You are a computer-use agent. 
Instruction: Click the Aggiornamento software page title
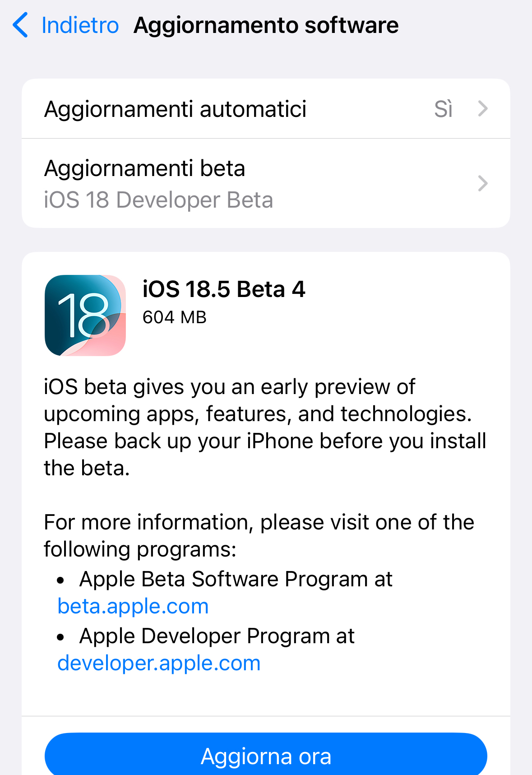[x=266, y=25]
